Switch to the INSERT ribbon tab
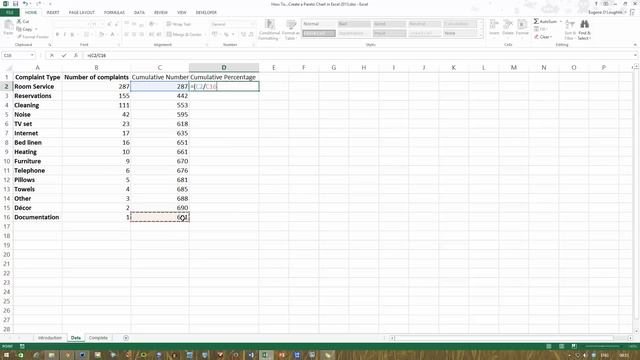The image size is (640, 360). 53,12
